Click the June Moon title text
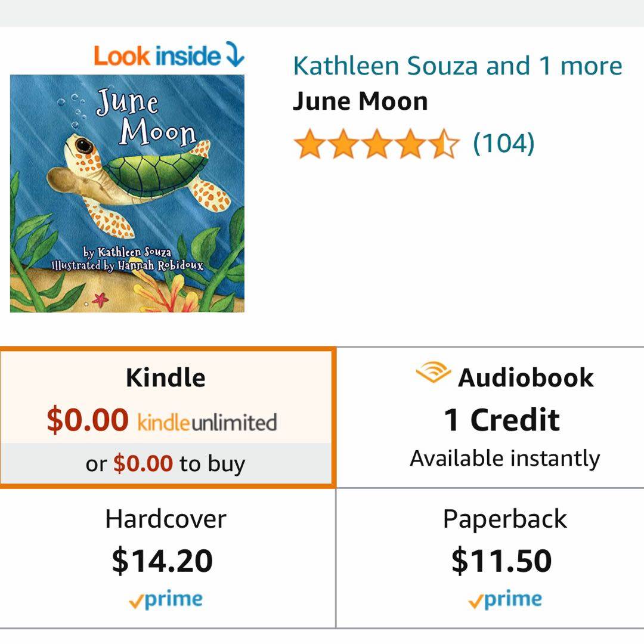Image resolution: width=644 pixels, height=644 pixels. point(360,101)
